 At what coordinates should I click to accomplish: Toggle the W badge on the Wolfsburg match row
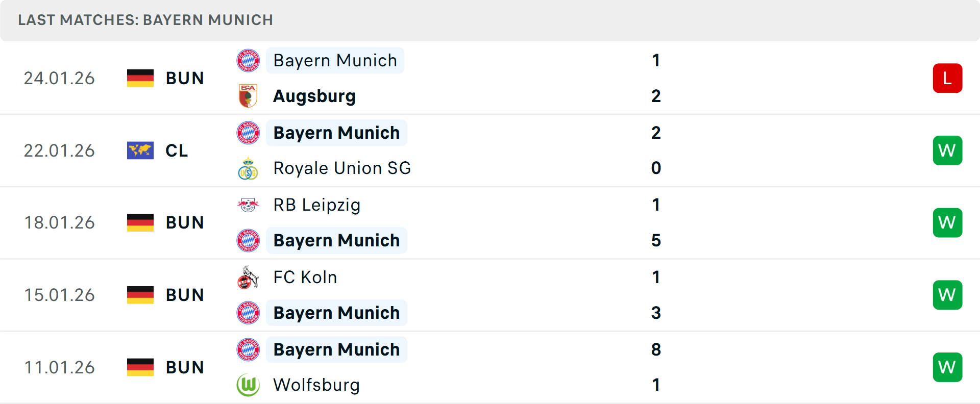pos(947,367)
